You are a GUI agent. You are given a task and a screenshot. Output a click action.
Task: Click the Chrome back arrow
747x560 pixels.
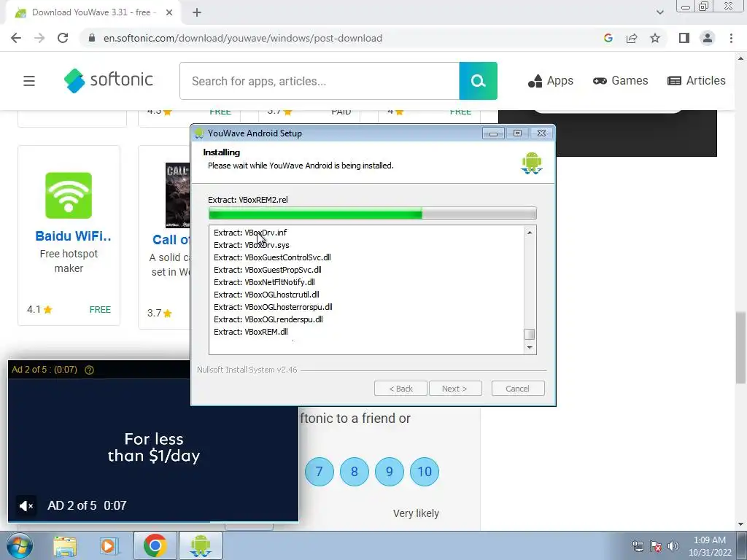[16, 38]
